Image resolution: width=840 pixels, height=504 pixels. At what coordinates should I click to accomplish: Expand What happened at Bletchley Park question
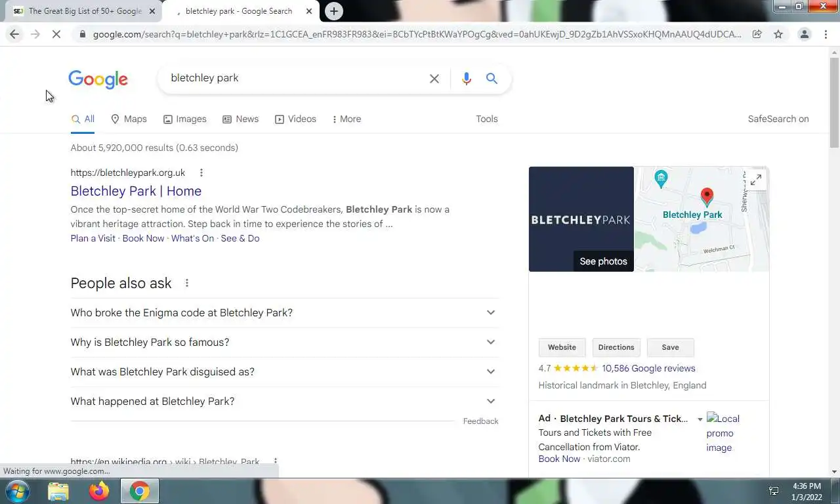pyautogui.click(x=284, y=402)
